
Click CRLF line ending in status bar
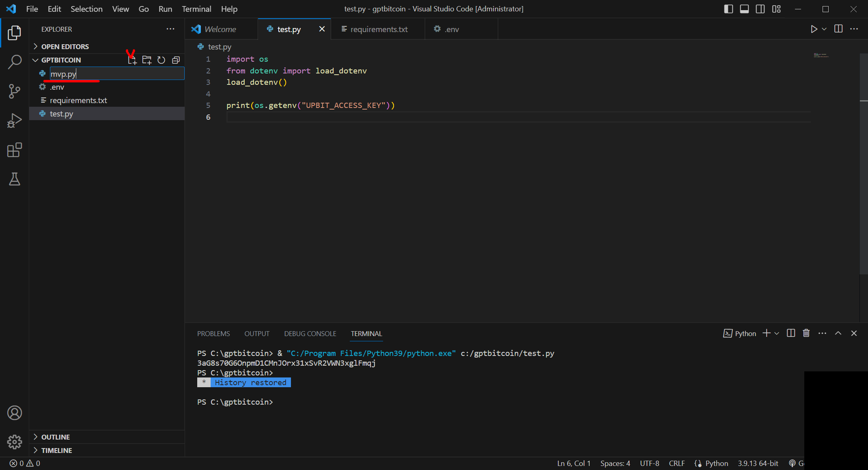click(x=676, y=463)
